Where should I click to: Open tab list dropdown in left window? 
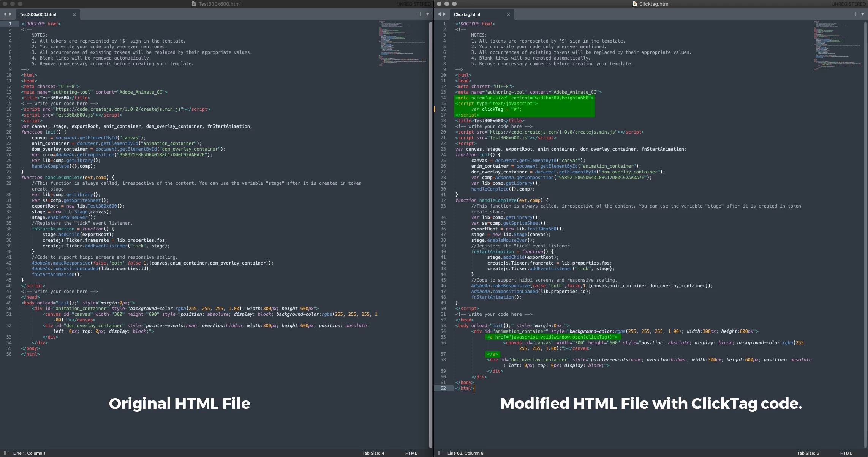428,14
